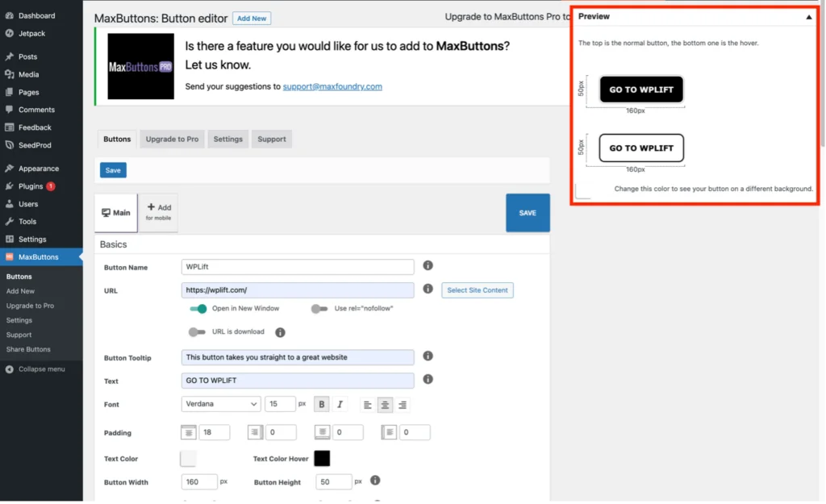Open the Comments bubble icon
The image size is (826, 504).
point(10,110)
